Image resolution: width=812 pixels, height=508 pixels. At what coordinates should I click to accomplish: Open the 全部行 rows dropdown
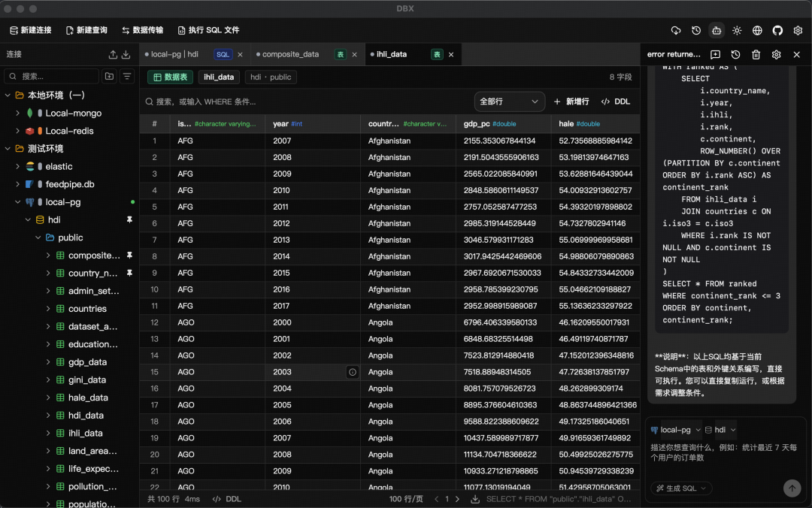(x=509, y=101)
